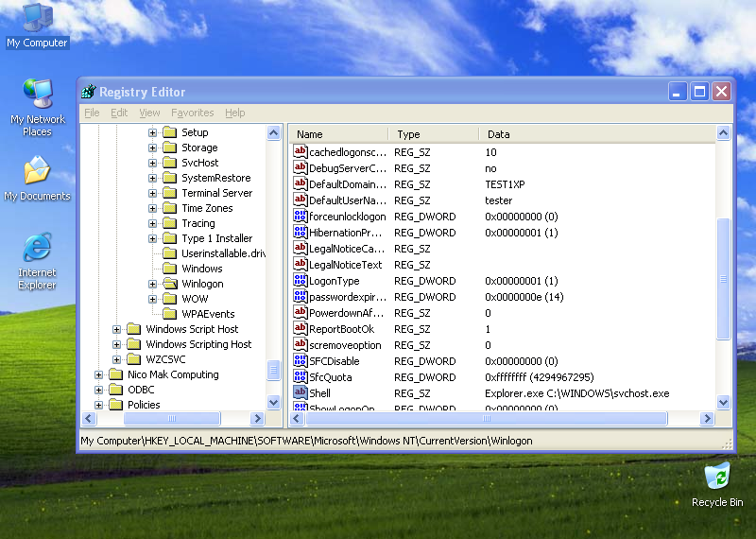
Task: Select the LegalNoticeText value icon
Action: [x=300, y=265]
